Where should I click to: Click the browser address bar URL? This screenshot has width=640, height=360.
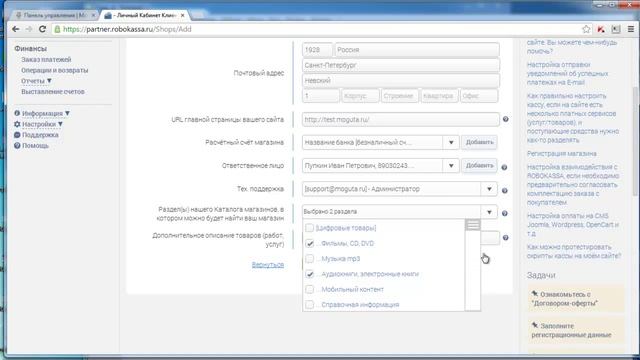[x=127, y=29]
